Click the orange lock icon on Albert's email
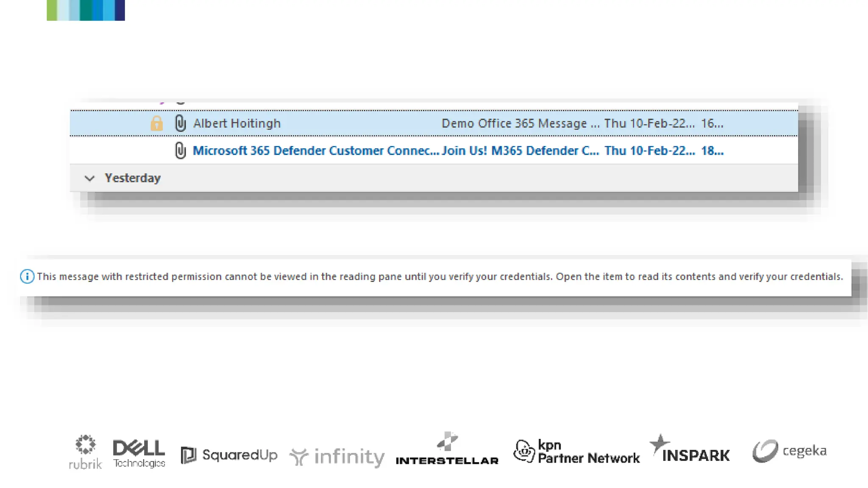The image size is (868, 488). pos(156,123)
